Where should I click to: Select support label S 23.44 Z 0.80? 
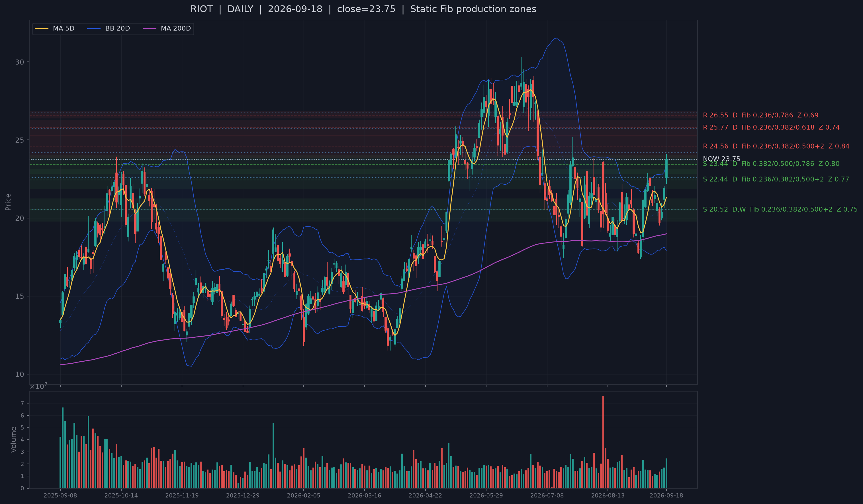point(771,164)
